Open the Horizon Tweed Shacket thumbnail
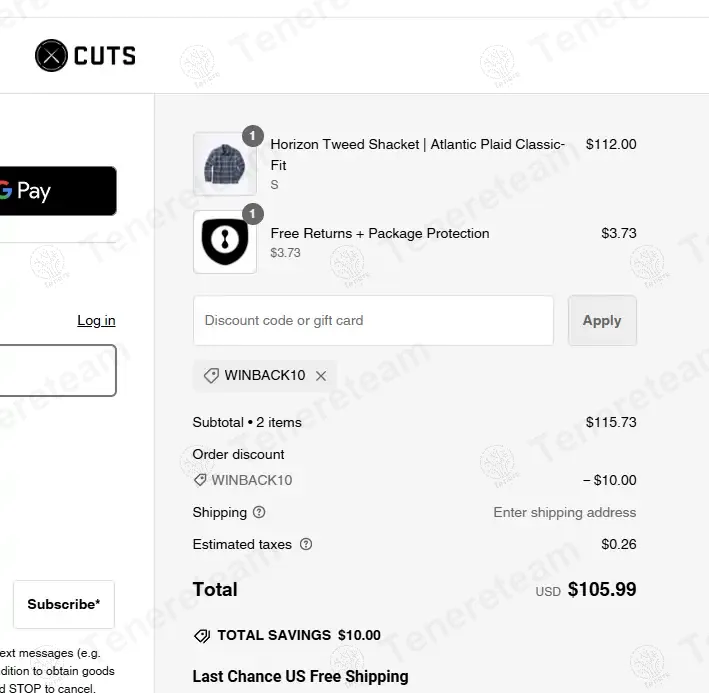This screenshot has height=693, width=709. pyautogui.click(x=224, y=163)
